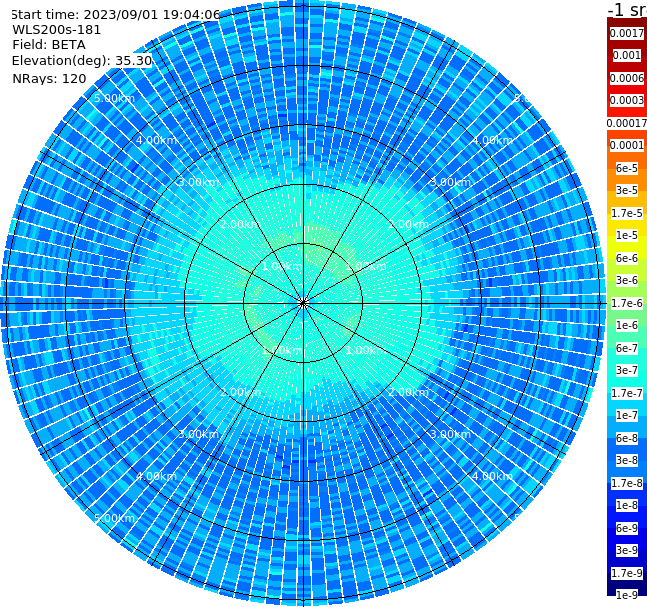
Task: Pick the cyan 3e-7 colorbar level
Action: (x=627, y=370)
